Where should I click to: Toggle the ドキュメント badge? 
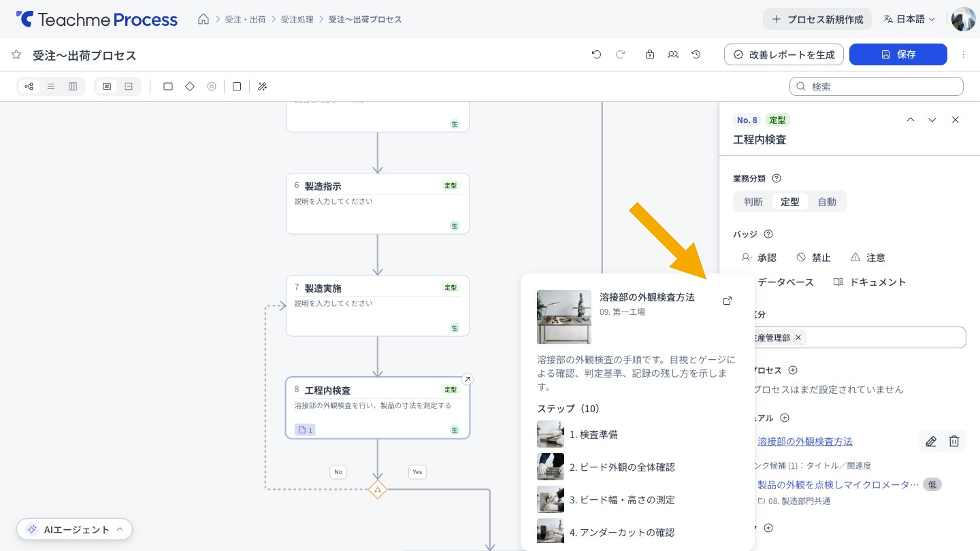click(x=870, y=282)
